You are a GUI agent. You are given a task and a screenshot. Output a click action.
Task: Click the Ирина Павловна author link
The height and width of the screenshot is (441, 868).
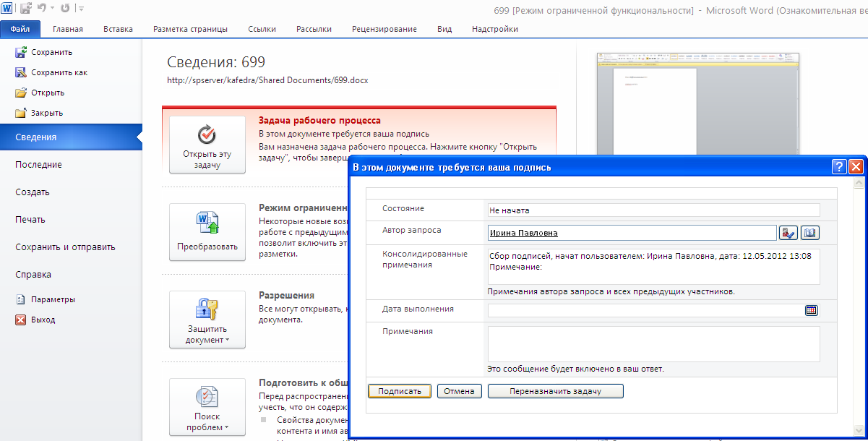click(x=523, y=233)
